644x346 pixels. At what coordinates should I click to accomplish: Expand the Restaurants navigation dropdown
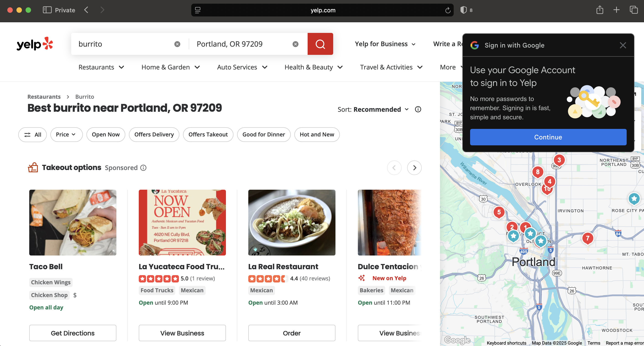101,67
